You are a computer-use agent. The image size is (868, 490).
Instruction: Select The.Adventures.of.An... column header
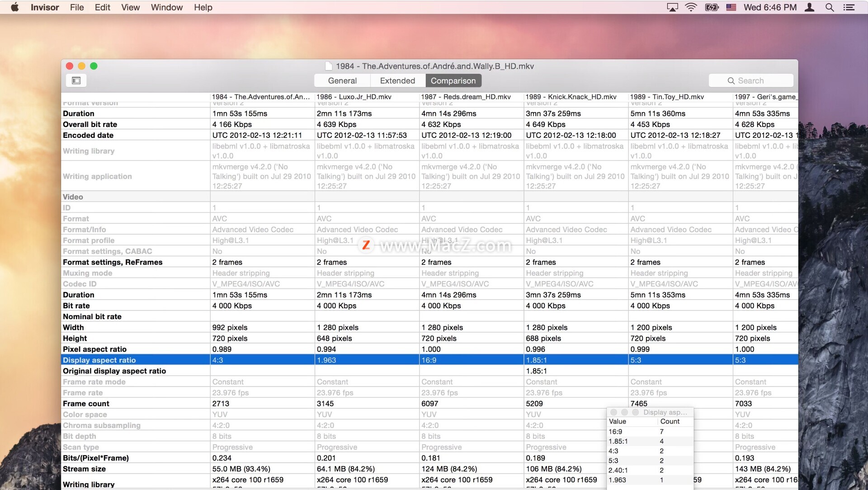pyautogui.click(x=262, y=97)
